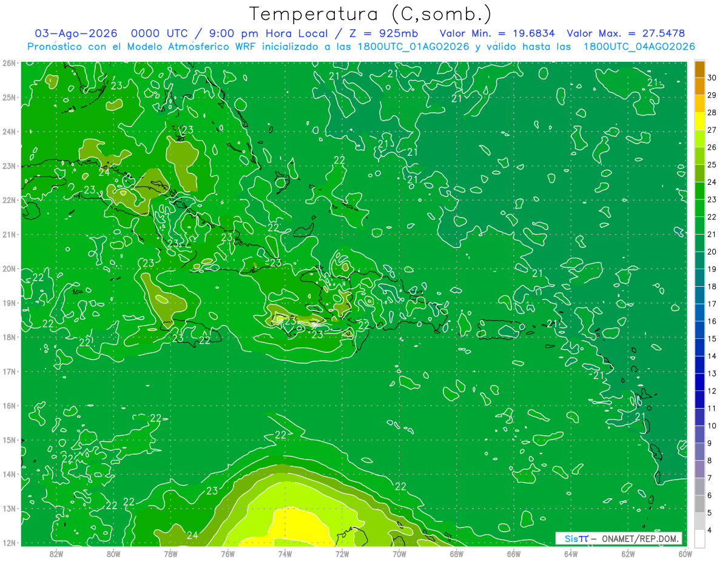This screenshot has height=562, width=728.
Task: Pick blue color bar segment between 15 and 16
Action: [699, 330]
